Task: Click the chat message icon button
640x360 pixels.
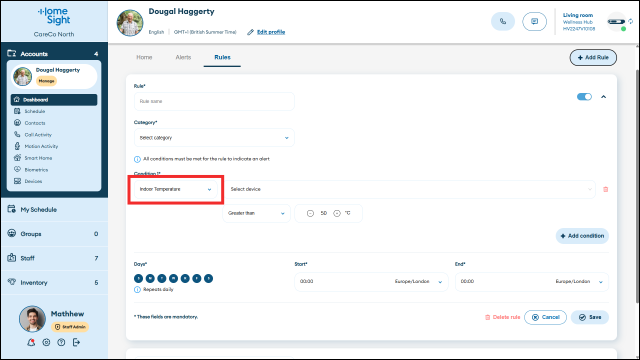Action: click(x=534, y=21)
